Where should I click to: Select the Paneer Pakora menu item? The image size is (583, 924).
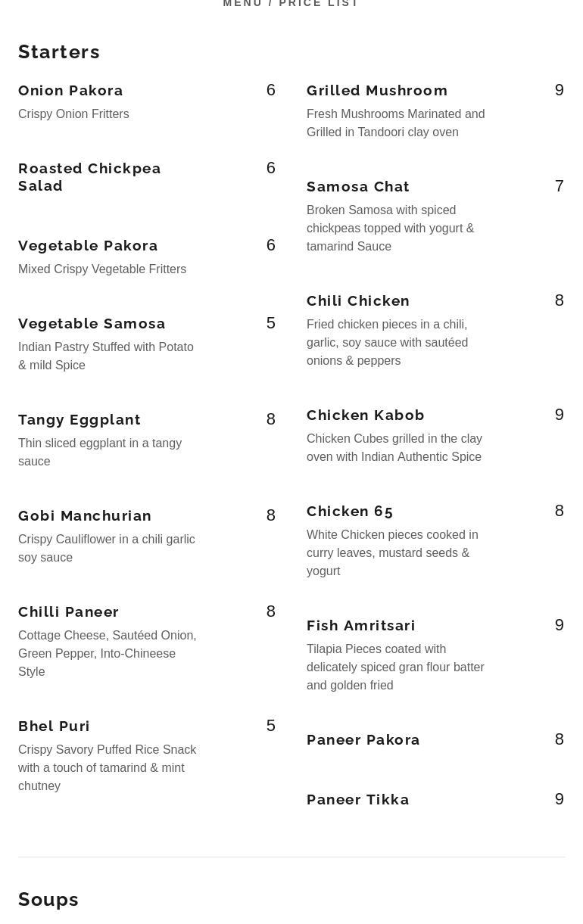[x=363, y=740]
